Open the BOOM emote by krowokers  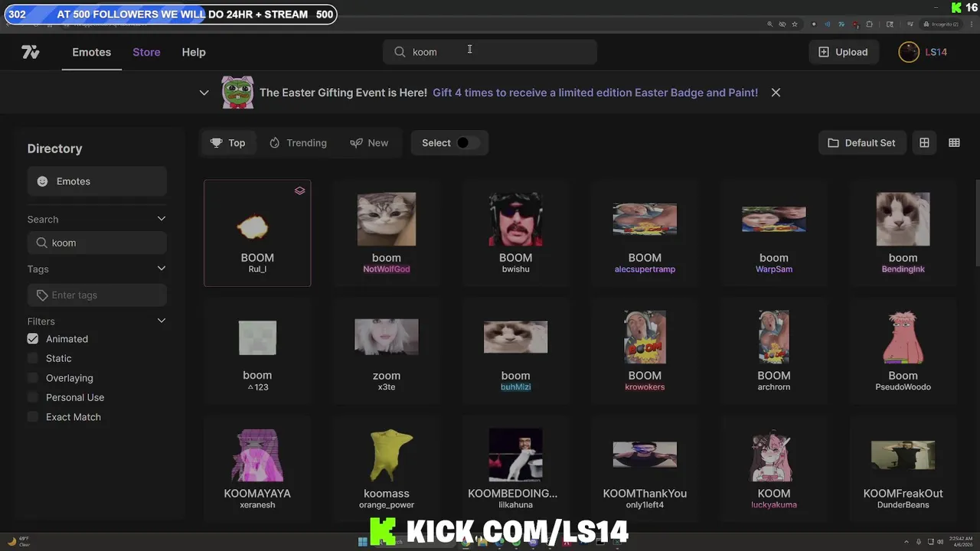645,351
